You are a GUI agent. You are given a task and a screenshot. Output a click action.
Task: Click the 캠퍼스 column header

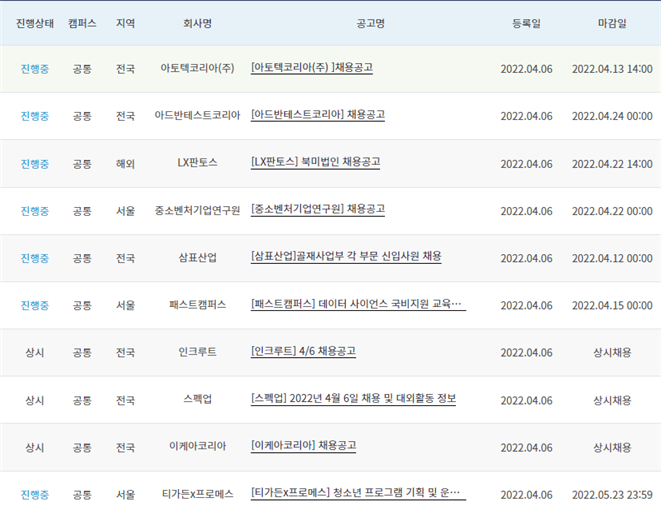[x=82, y=23]
